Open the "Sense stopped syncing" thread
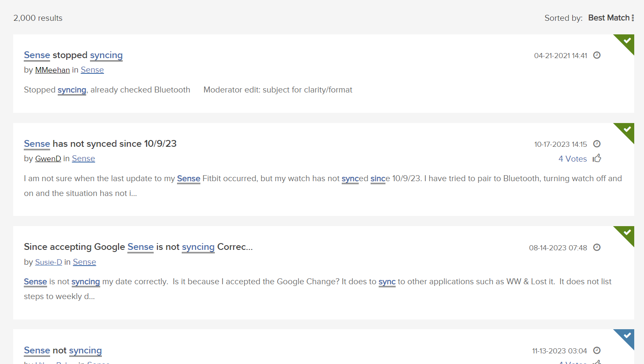Viewport: 644px width, 364px height. (x=73, y=55)
